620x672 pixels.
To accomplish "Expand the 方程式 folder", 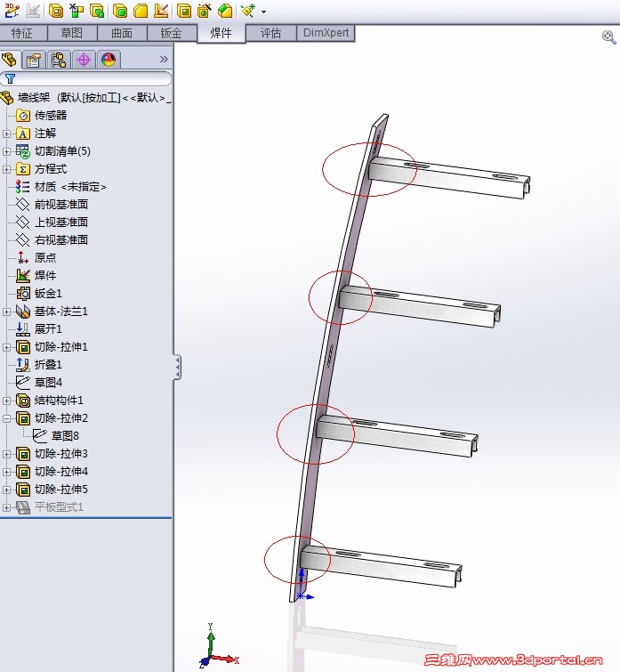I will pos(6,169).
